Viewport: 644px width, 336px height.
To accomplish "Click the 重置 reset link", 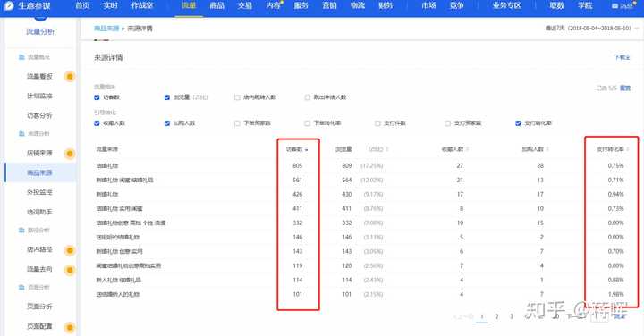I will [x=624, y=88].
